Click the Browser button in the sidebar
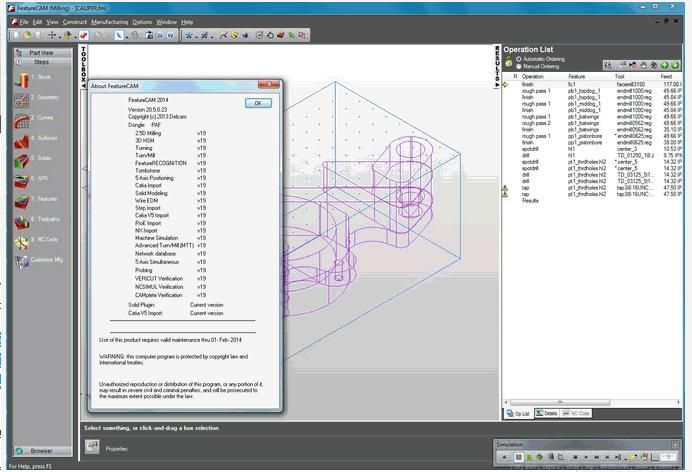This screenshot has width=692, height=472. pyautogui.click(x=40, y=451)
